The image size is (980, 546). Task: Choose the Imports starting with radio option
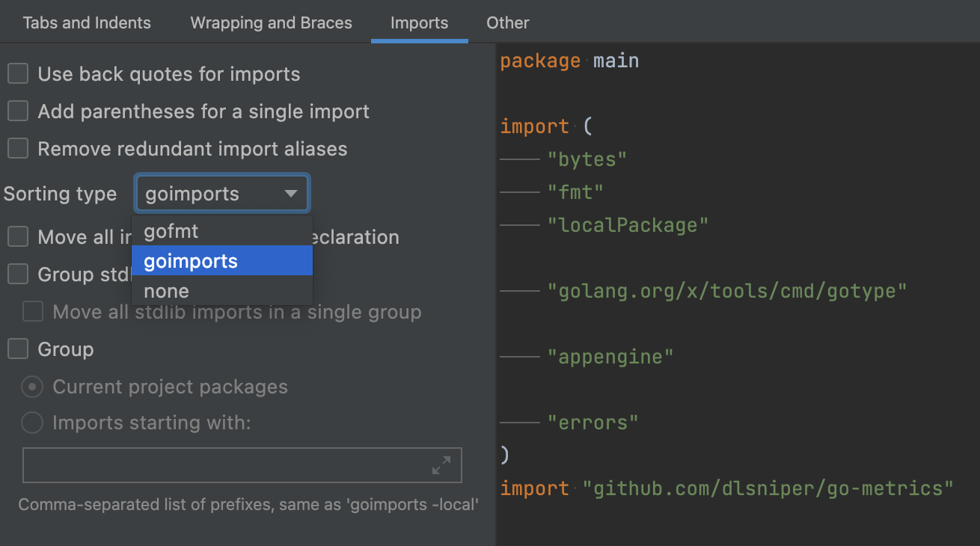tap(32, 423)
